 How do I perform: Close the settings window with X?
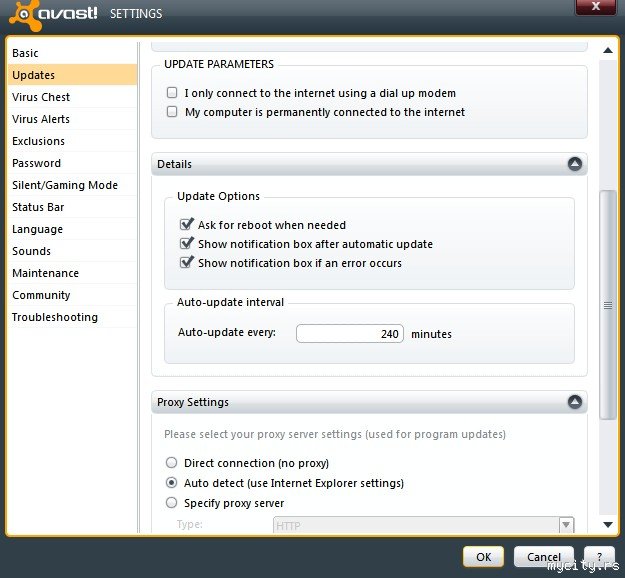(x=595, y=6)
